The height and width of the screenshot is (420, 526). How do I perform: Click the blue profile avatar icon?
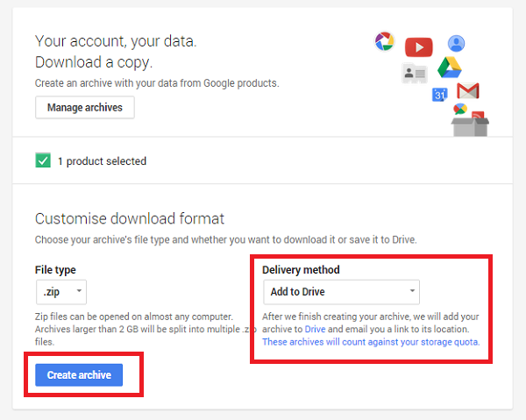pos(456,44)
